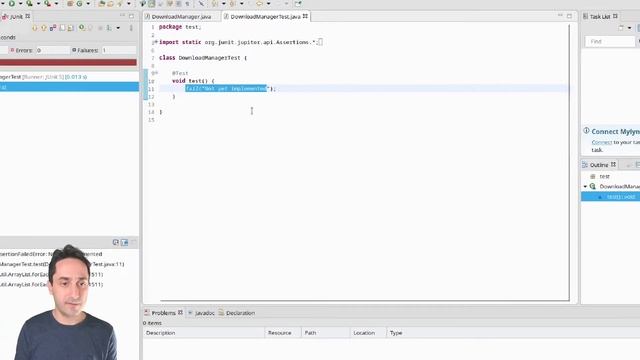
Task: Click Show Stack Trace in Console icon
Action: click(116, 242)
